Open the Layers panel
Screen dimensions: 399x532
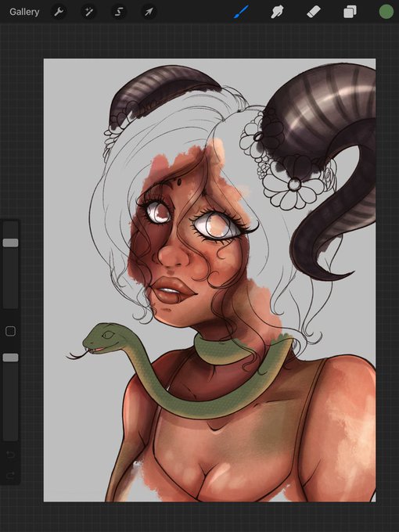tap(350, 13)
